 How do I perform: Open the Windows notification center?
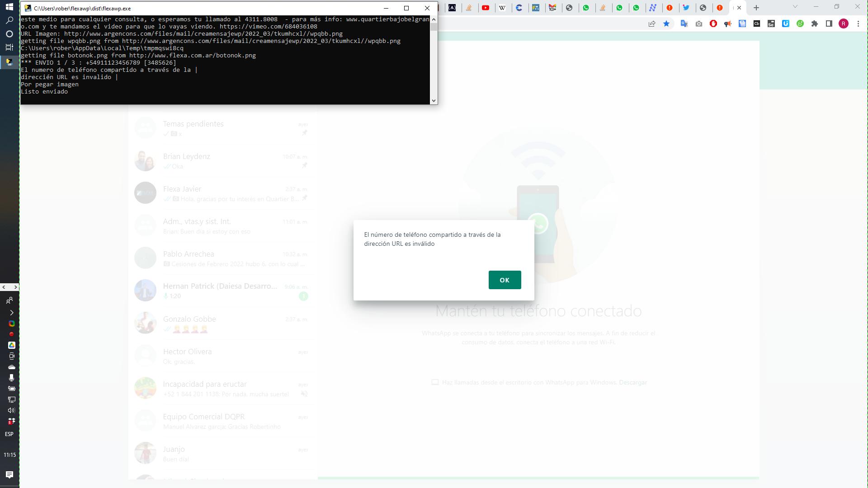[9, 474]
